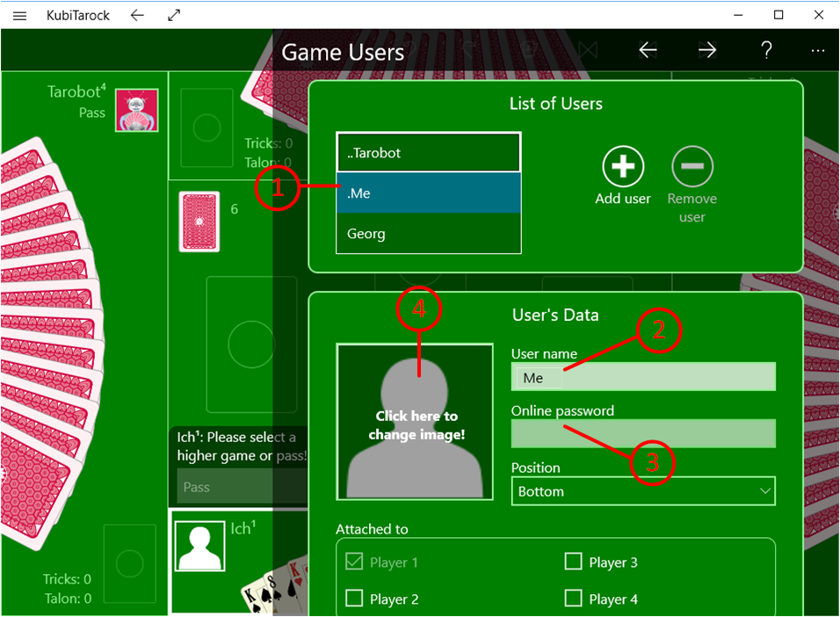
Task: Enable the Player 3 checkbox
Action: [573, 562]
